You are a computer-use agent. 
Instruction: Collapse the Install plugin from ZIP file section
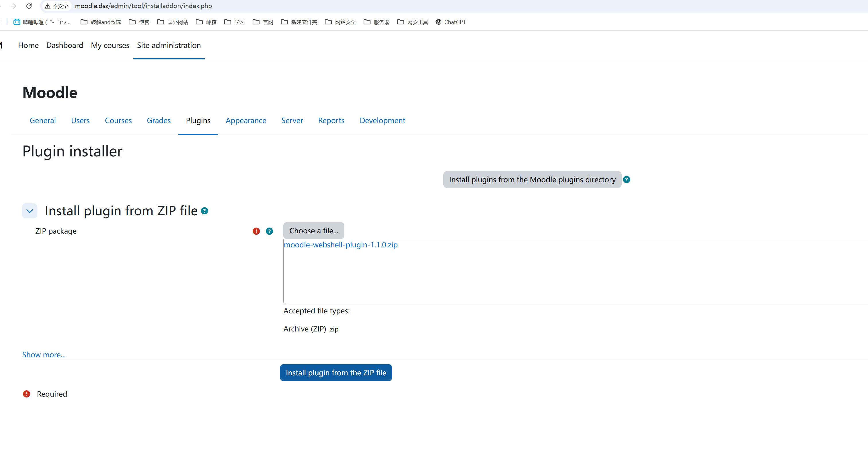tap(30, 211)
